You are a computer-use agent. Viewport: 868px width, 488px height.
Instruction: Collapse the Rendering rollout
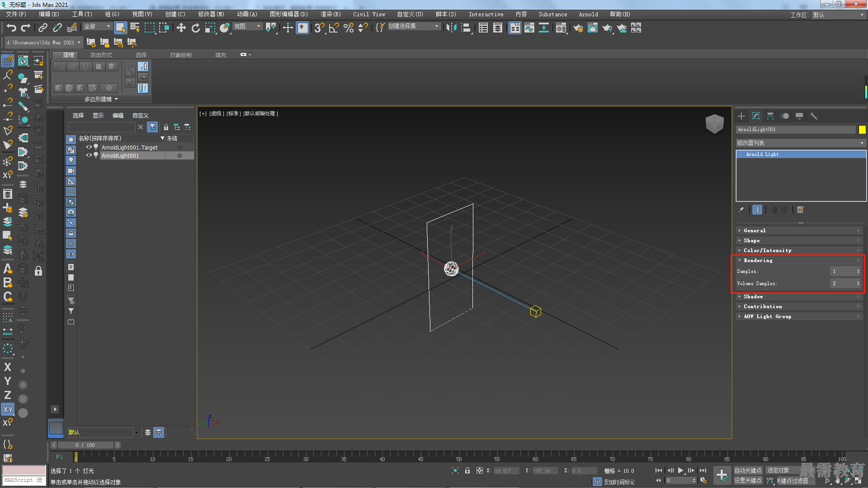pyautogui.click(x=799, y=260)
